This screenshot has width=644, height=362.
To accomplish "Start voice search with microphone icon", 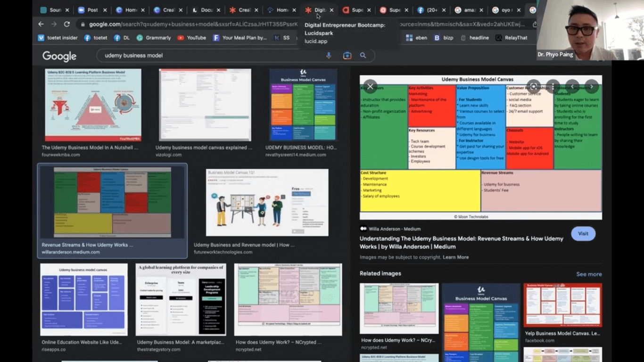I will click(329, 55).
